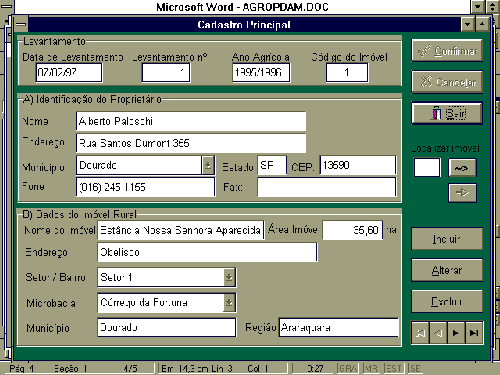
Task: Click Word title bar restore button
Action: 492,6
